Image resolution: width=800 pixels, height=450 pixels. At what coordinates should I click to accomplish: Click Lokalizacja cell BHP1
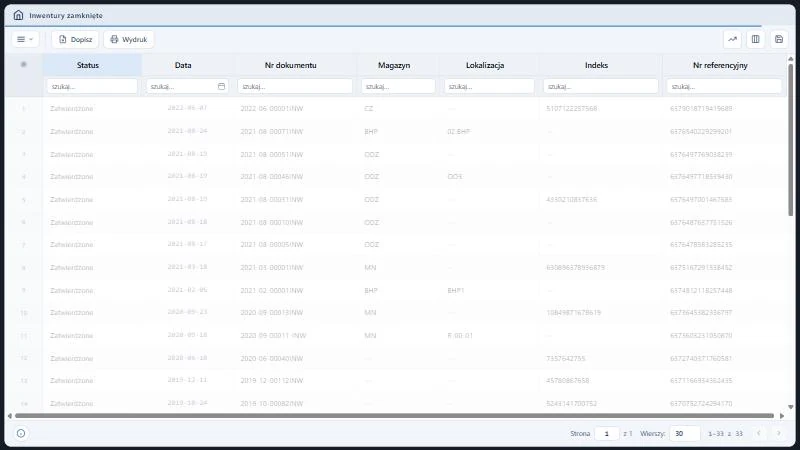click(456, 290)
